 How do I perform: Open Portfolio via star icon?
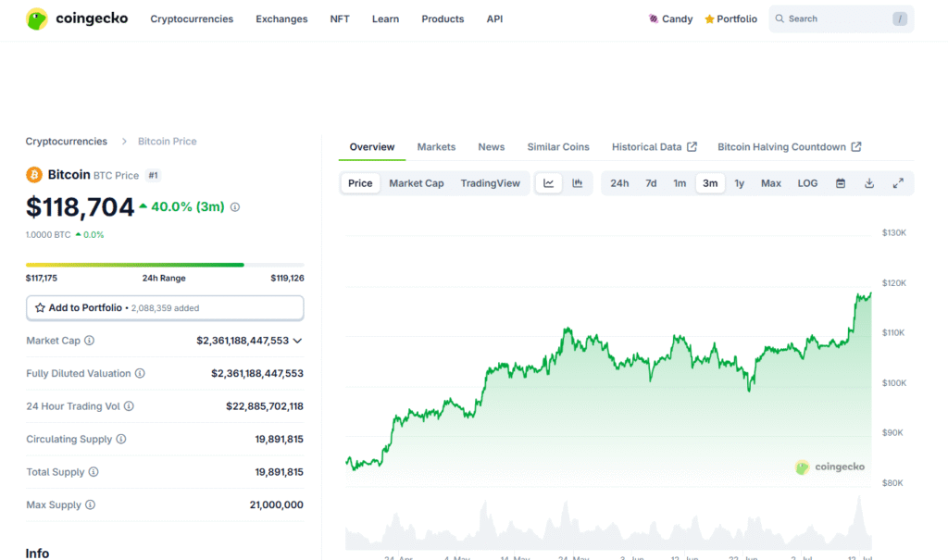click(709, 19)
